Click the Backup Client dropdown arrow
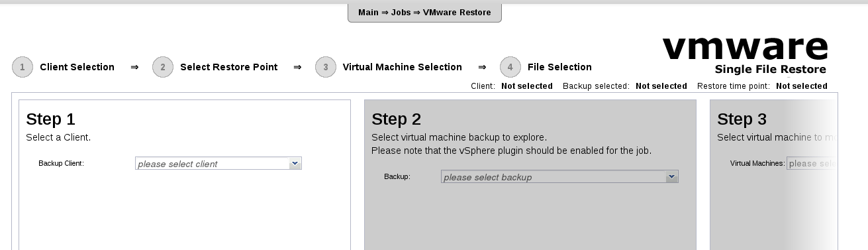 pyautogui.click(x=295, y=163)
